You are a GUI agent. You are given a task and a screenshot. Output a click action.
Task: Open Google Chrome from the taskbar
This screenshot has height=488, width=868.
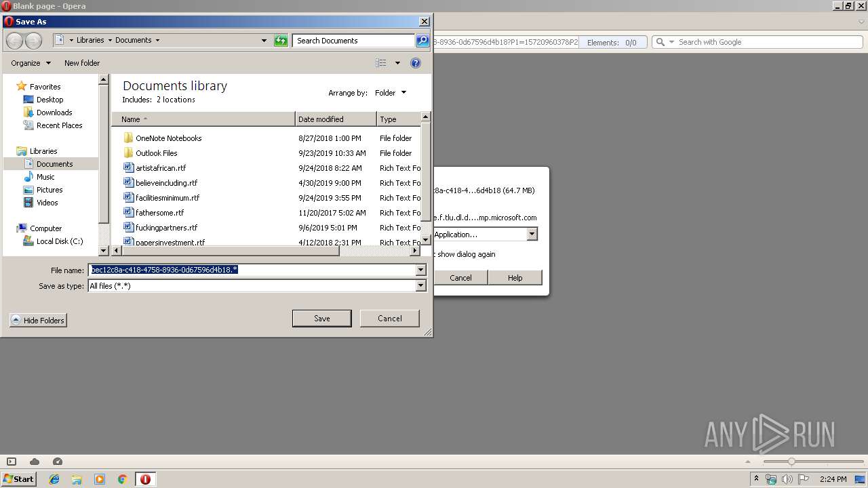coord(123,479)
